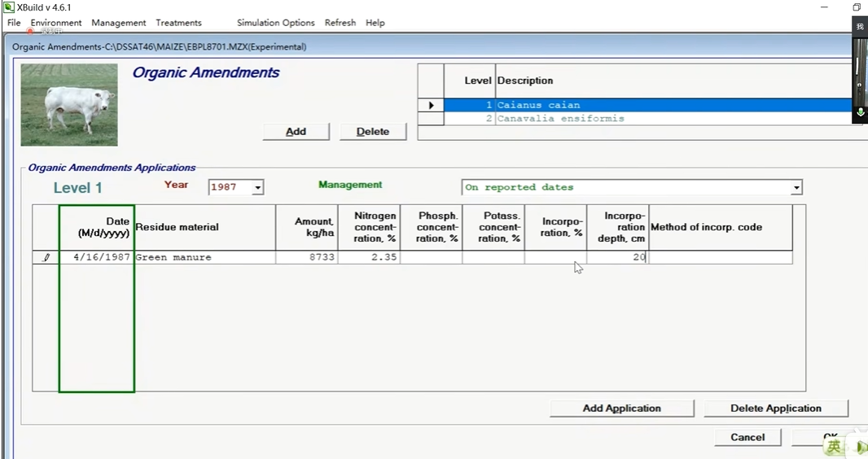This screenshot has height=459, width=868.
Task: Open the Year dropdown arrow
Action: (x=257, y=187)
